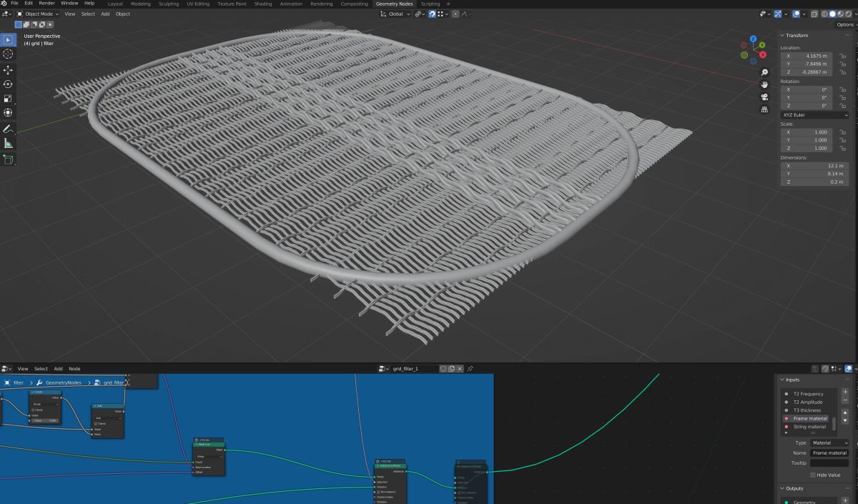Viewport: 858px width, 504px height.
Task: Lock the Location X value
Action: (x=843, y=56)
